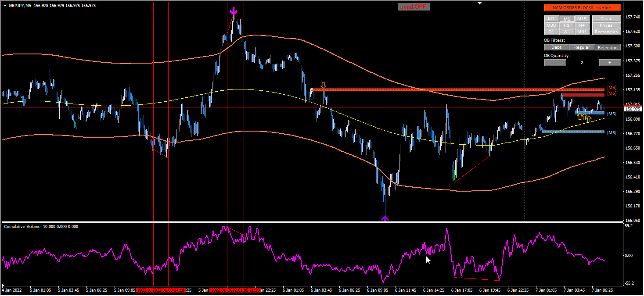Click the 7 Jan 06:25 time axis label

(602, 290)
